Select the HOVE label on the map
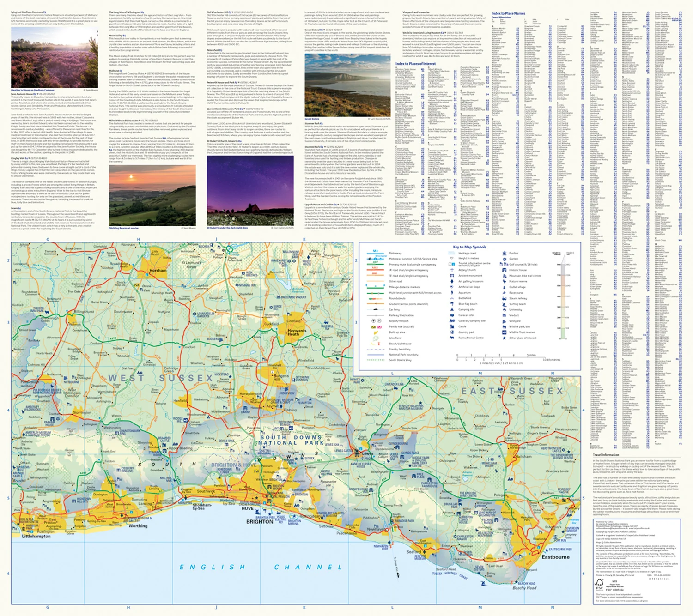693x616 pixels. (248, 509)
